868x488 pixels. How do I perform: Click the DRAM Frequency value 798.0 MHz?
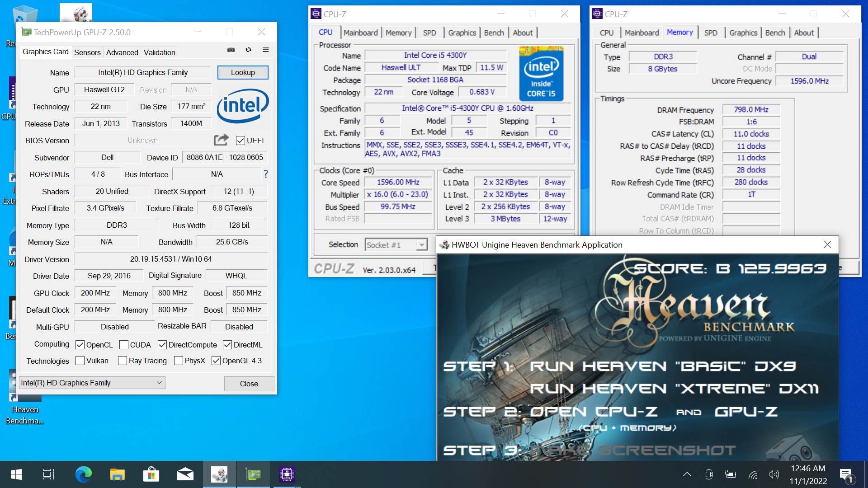(751, 109)
